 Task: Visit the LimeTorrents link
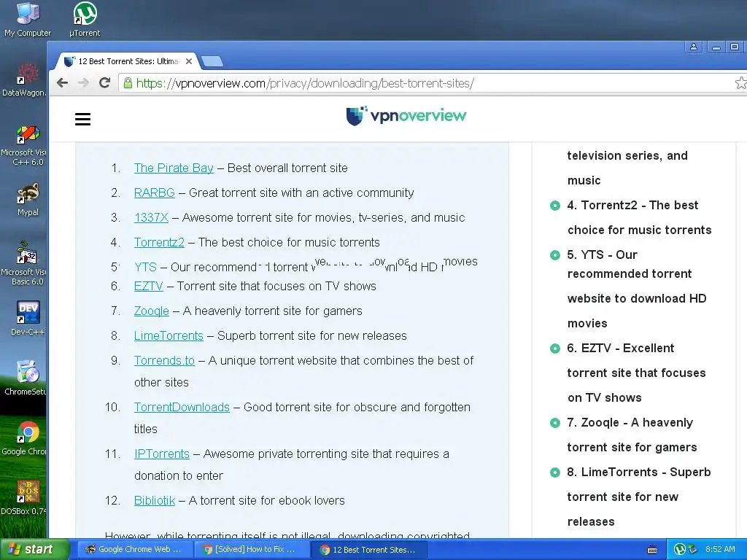(169, 335)
